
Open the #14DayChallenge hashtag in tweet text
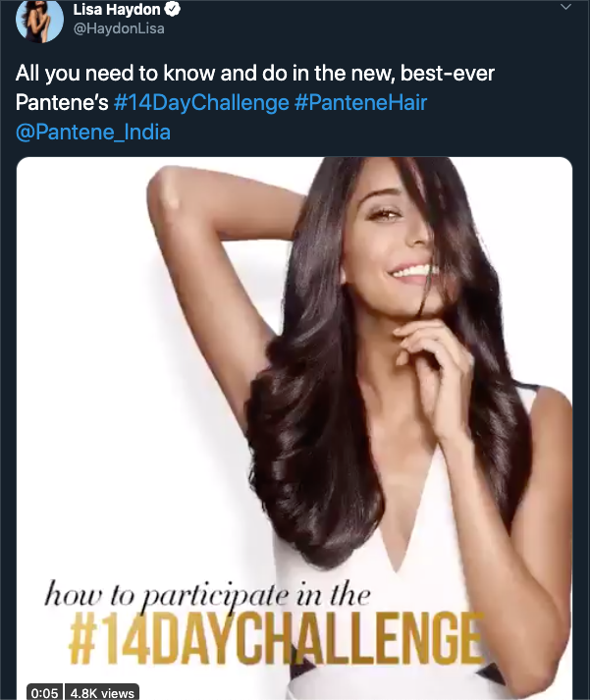[x=201, y=102]
